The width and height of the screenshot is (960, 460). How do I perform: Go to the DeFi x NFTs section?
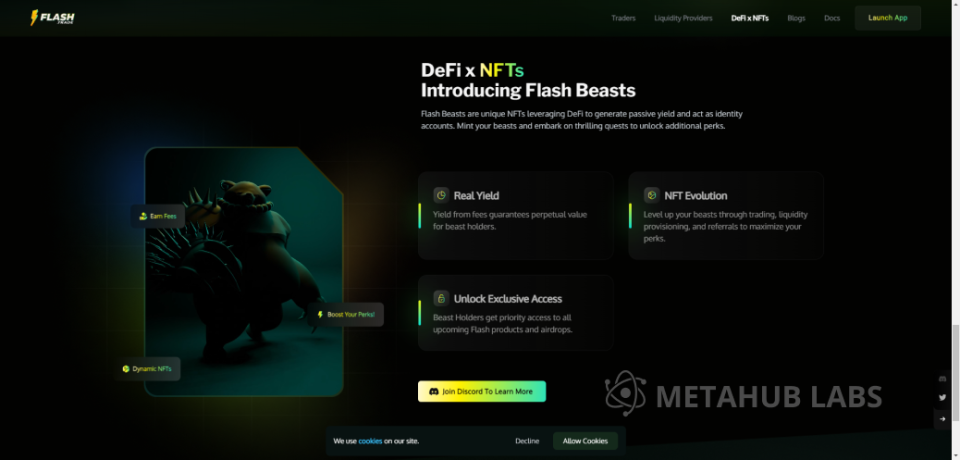coord(750,18)
